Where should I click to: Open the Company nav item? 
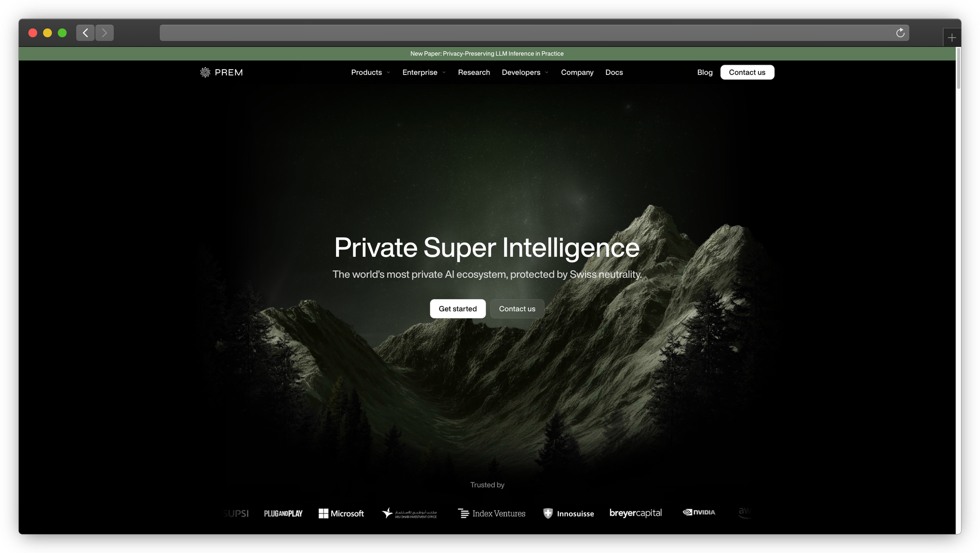pyautogui.click(x=577, y=73)
